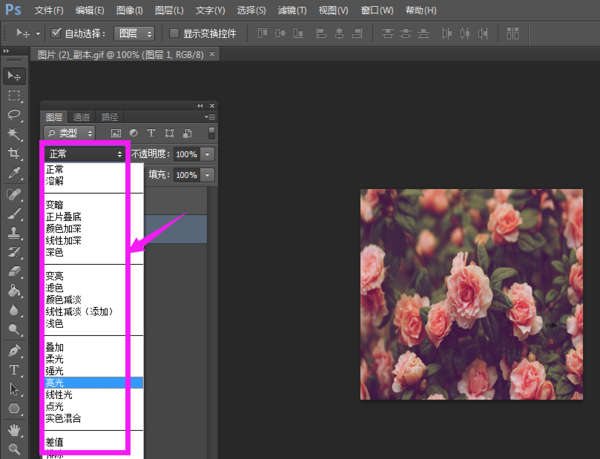
Task: Toggle the layer filter on/off switch
Action: point(211,133)
